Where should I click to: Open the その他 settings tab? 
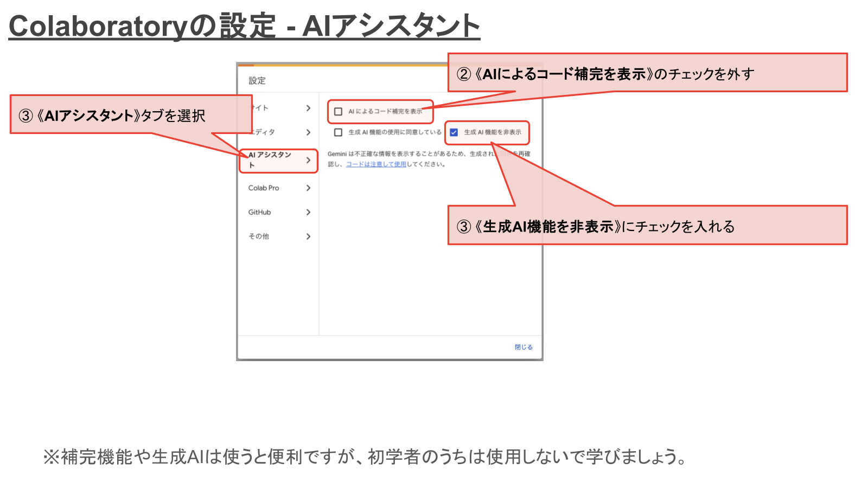click(x=259, y=236)
